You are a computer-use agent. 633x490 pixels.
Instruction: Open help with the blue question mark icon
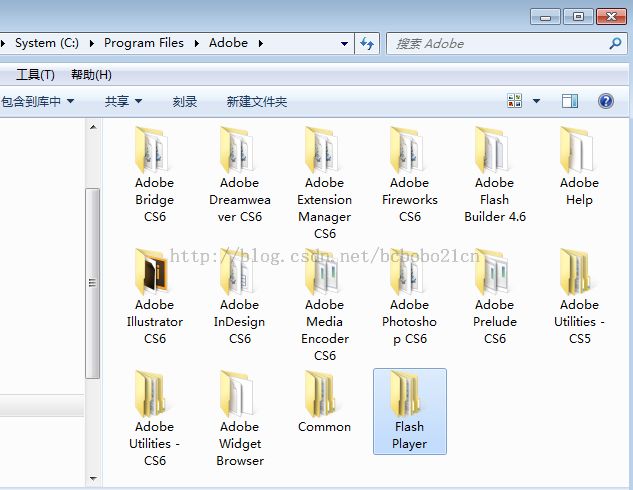606,101
